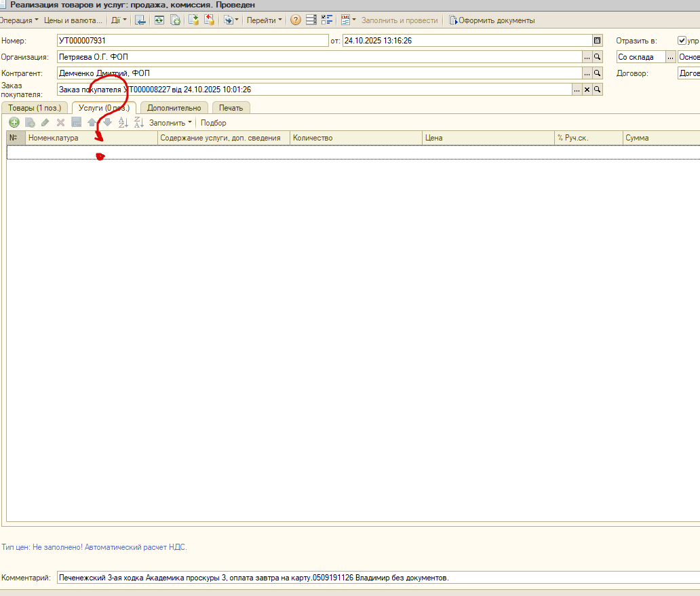Move the row up with the up arrow

click(92, 122)
